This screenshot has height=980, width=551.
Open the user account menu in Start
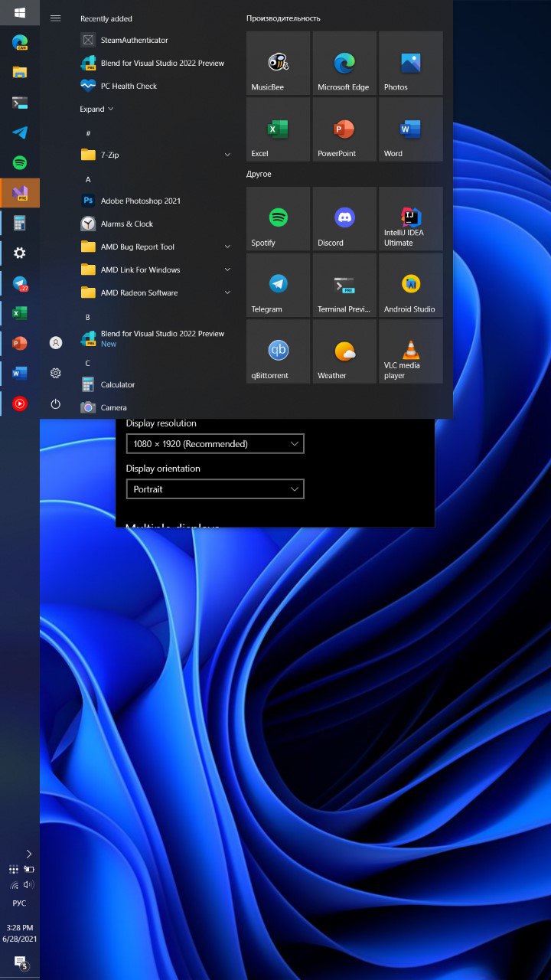pos(55,342)
